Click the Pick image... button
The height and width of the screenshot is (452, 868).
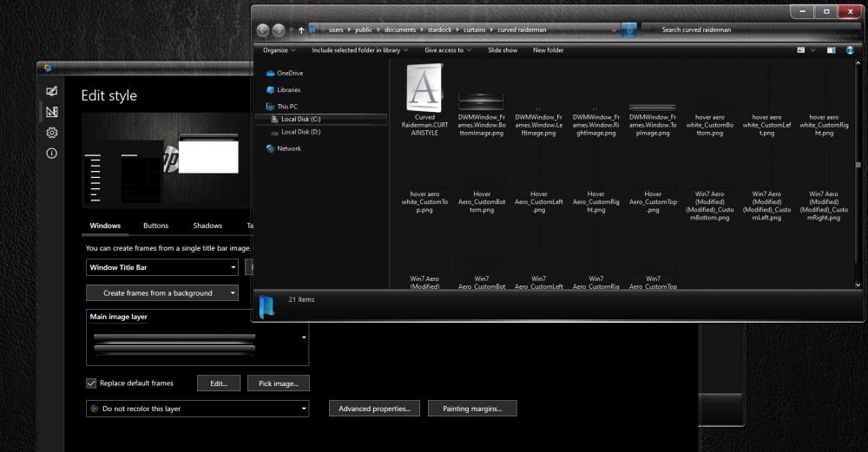click(278, 383)
